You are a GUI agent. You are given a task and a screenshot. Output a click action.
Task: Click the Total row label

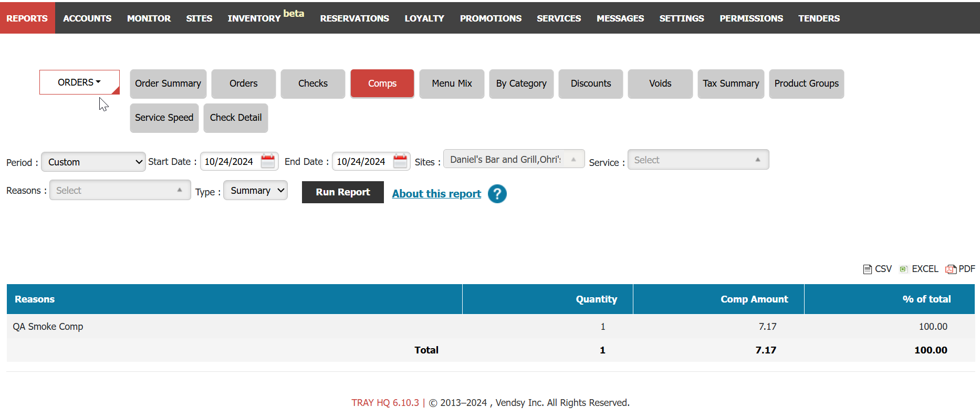tap(426, 350)
